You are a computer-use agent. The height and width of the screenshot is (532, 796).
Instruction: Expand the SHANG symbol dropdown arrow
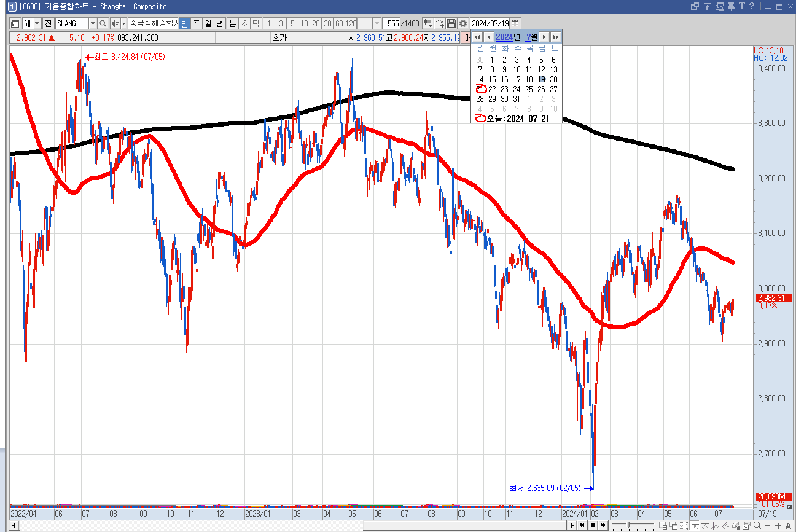(x=93, y=23)
